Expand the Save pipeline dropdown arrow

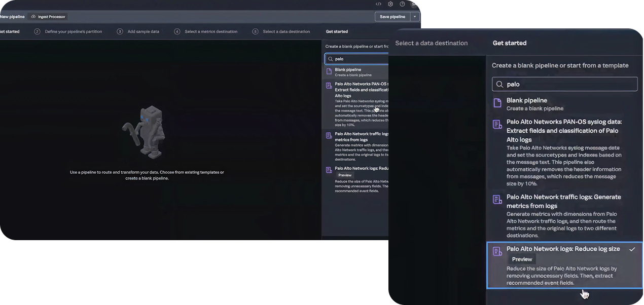pyautogui.click(x=415, y=17)
